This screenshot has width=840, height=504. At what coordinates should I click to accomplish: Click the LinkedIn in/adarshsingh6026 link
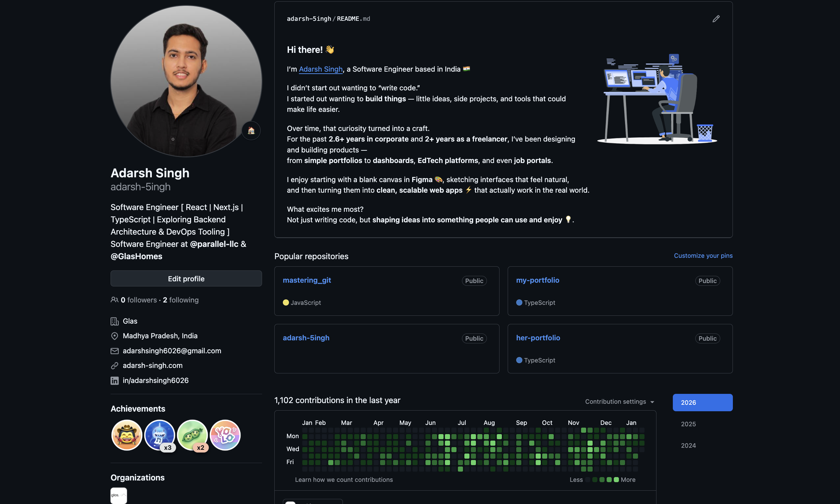click(156, 381)
